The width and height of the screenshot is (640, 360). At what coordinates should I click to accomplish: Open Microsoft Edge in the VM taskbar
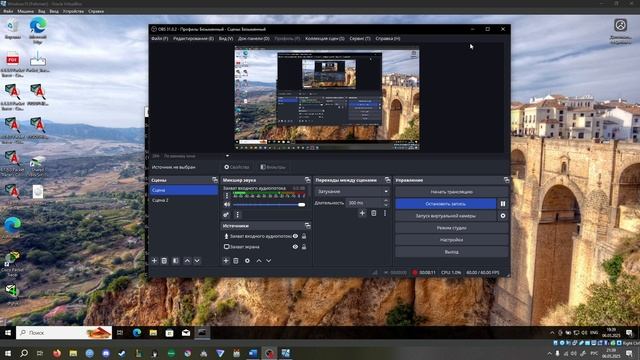click(x=137, y=333)
